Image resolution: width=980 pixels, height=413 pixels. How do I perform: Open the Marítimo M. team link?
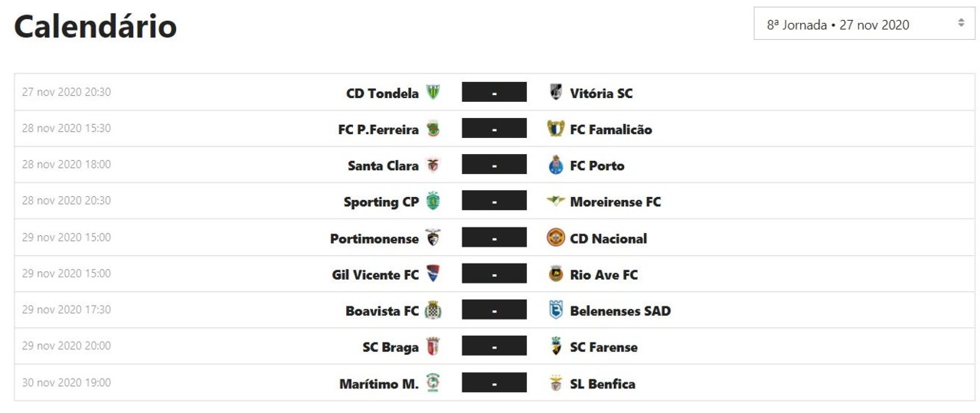click(378, 384)
